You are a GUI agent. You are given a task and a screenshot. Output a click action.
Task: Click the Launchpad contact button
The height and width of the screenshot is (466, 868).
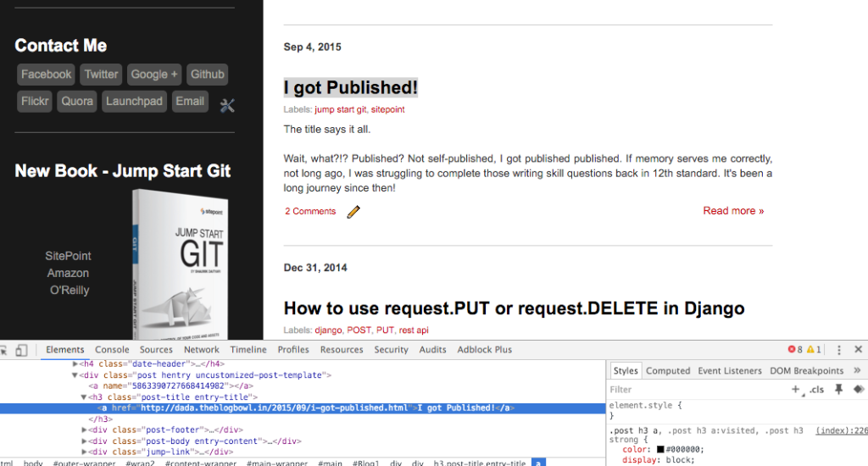tap(134, 102)
